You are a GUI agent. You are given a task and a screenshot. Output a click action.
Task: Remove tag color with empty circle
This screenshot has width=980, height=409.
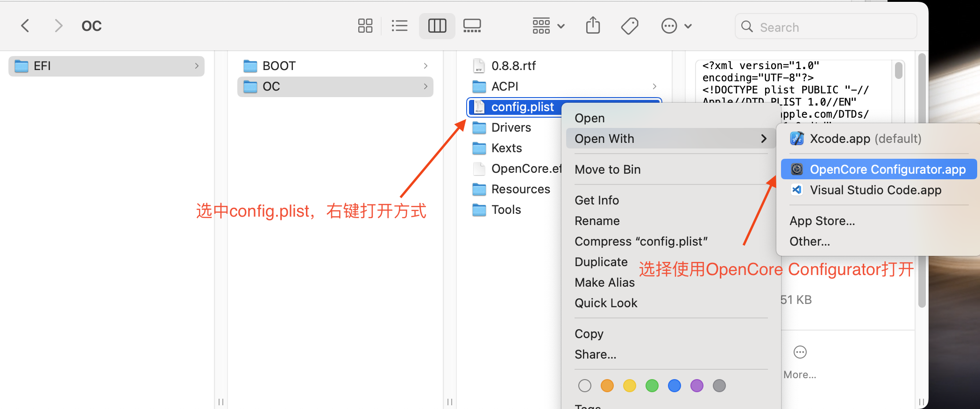point(585,386)
